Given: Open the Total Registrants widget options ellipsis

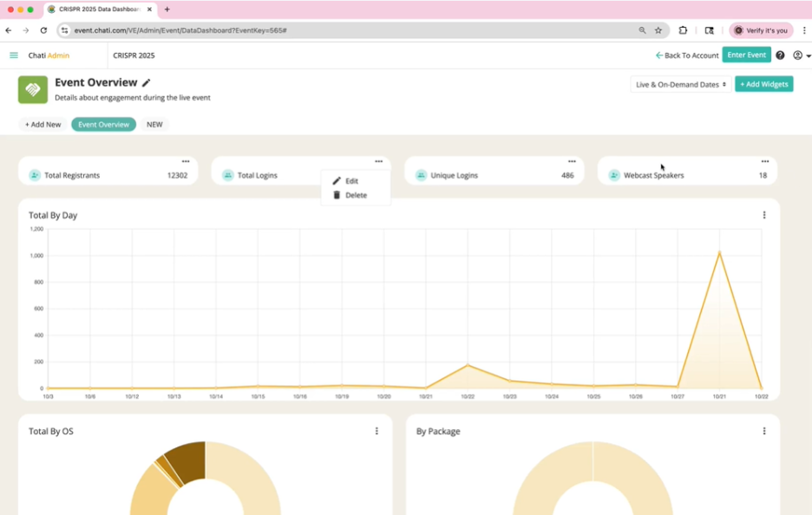Looking at the screenshot, I should [x=186, y=161].
